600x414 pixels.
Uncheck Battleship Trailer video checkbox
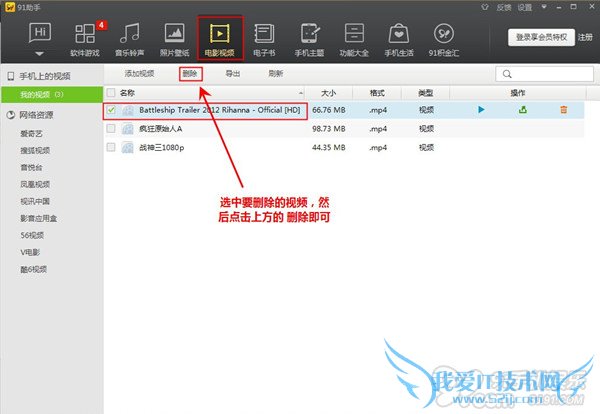(111, 110)
